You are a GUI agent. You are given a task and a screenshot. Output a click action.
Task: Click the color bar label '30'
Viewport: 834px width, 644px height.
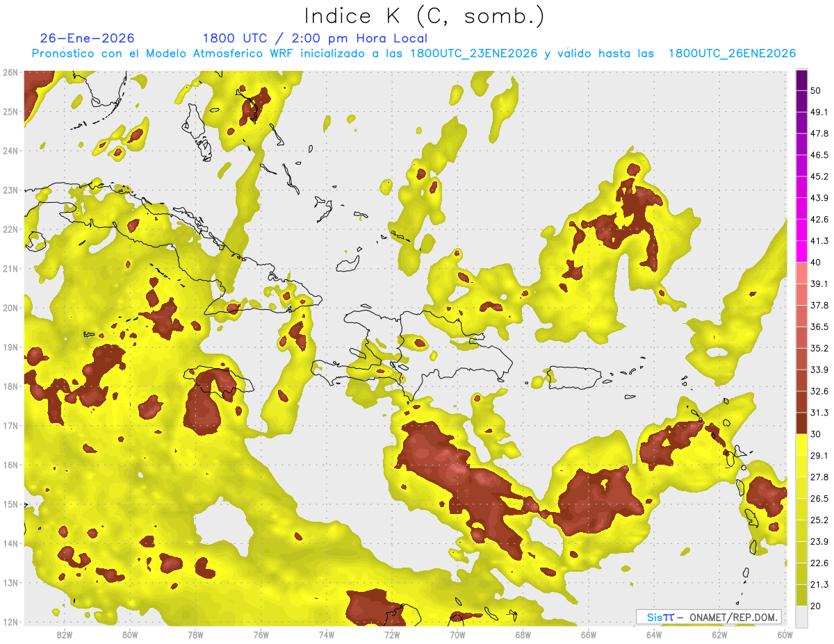click(x=815, y=434)
